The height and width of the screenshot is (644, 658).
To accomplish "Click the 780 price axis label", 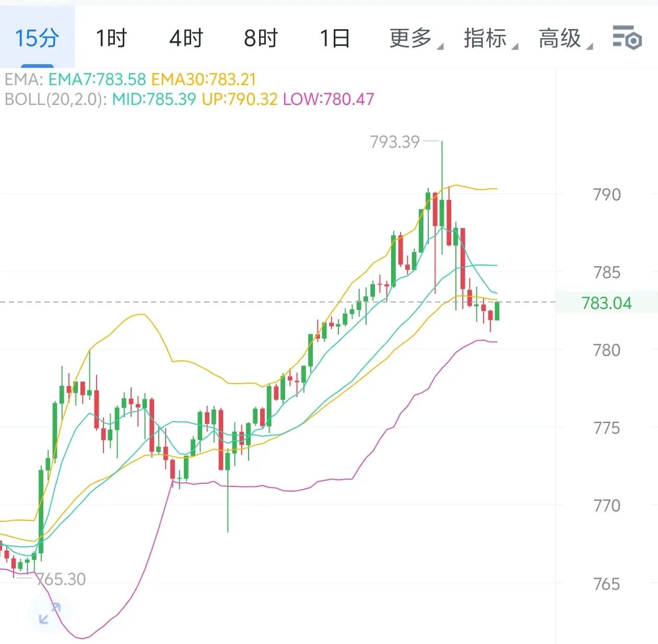I will click(x=607, y=350).
